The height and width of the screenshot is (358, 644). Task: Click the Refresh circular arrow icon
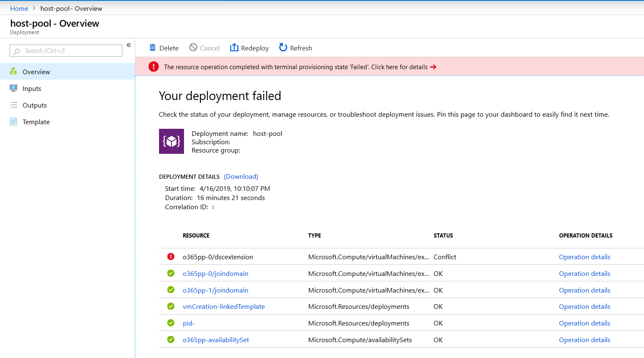point(283,48)
